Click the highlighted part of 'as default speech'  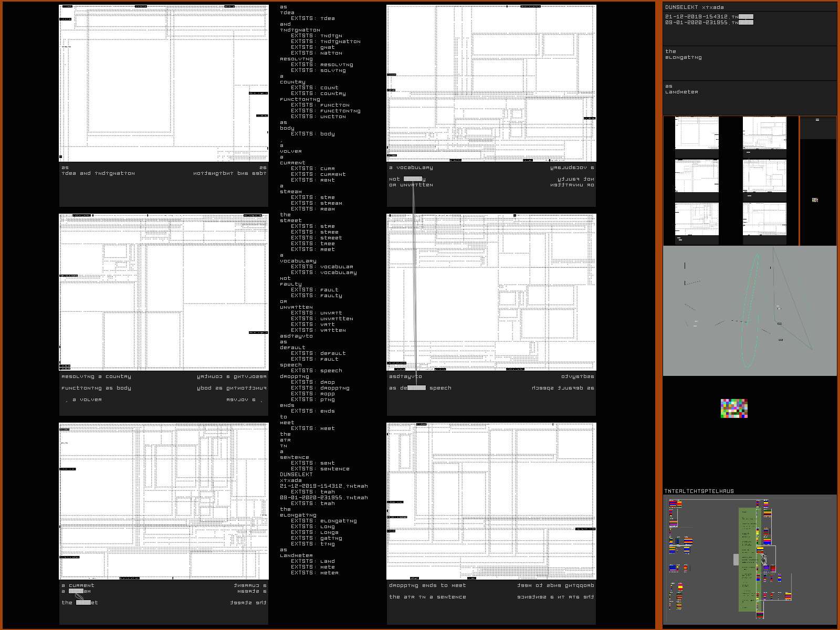416,388
